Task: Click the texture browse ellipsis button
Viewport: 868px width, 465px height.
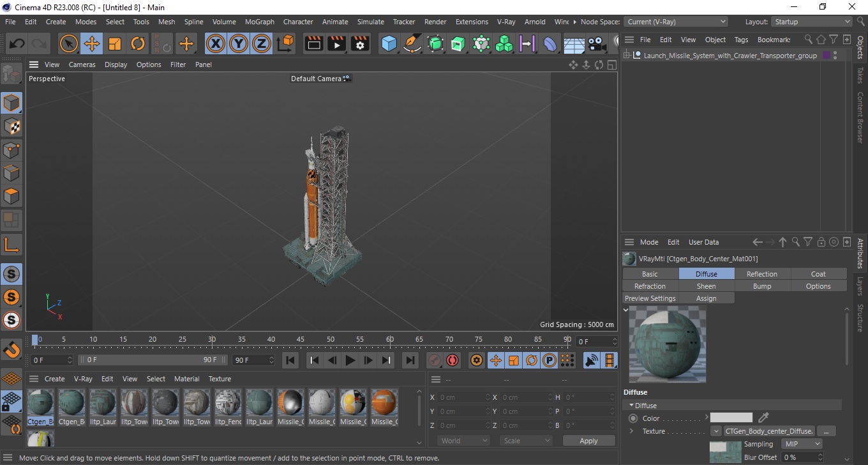Action: pos(827,431)
